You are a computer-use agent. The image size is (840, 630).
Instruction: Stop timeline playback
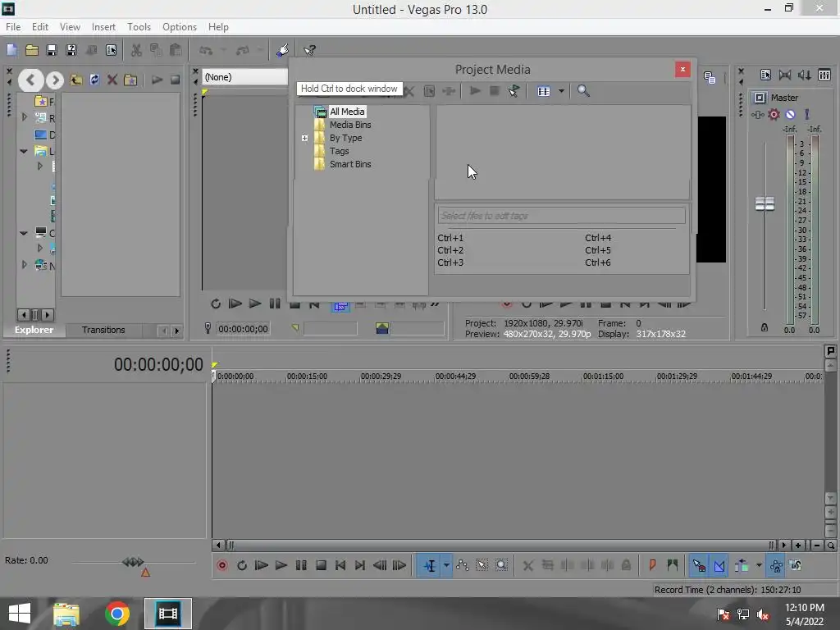click(x=321, y=566)
